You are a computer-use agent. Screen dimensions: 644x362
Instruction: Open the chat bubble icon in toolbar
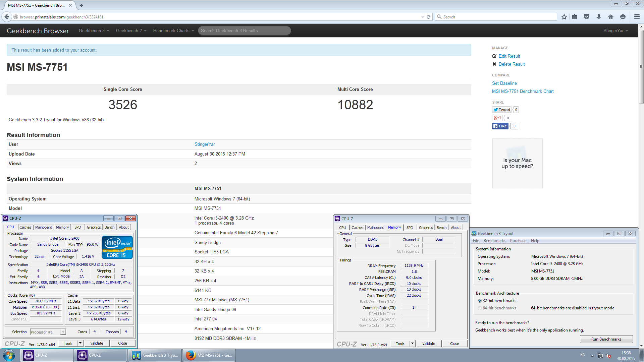click(623, 17)
